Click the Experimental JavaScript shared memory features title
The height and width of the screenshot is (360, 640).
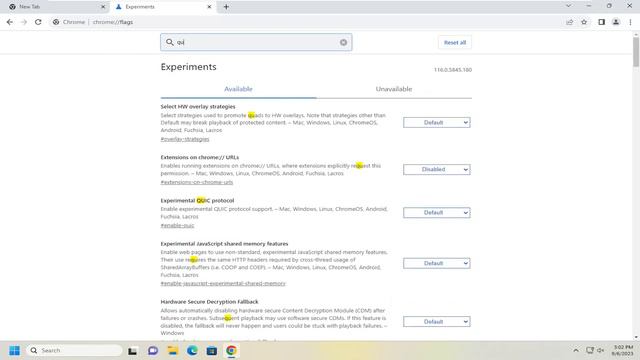click(224, 244)
